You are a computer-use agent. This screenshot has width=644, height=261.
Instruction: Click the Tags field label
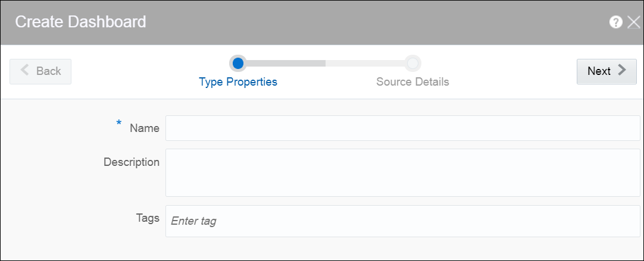148,218
